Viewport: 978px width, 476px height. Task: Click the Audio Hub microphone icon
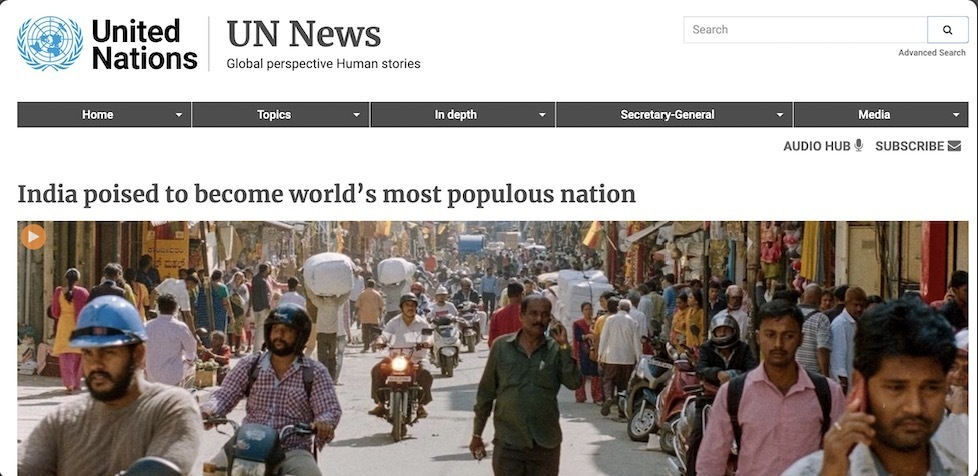(x=859, y=145)
